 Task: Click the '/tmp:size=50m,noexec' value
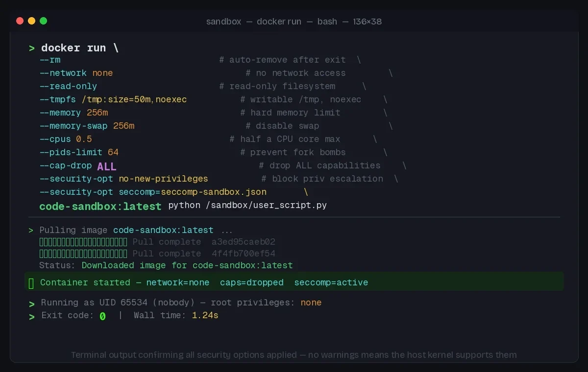134,99
